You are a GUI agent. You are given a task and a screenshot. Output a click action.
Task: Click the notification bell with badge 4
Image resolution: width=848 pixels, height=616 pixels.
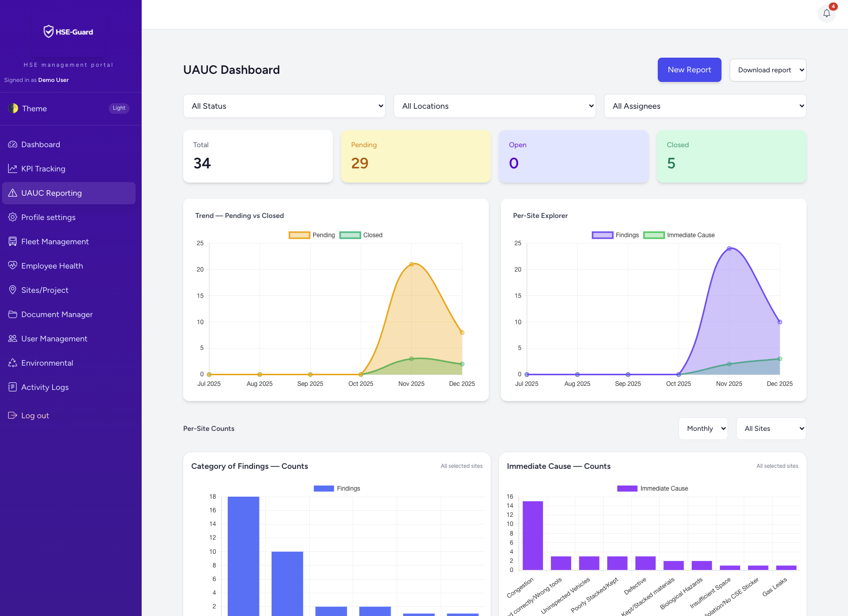[826, 13]
